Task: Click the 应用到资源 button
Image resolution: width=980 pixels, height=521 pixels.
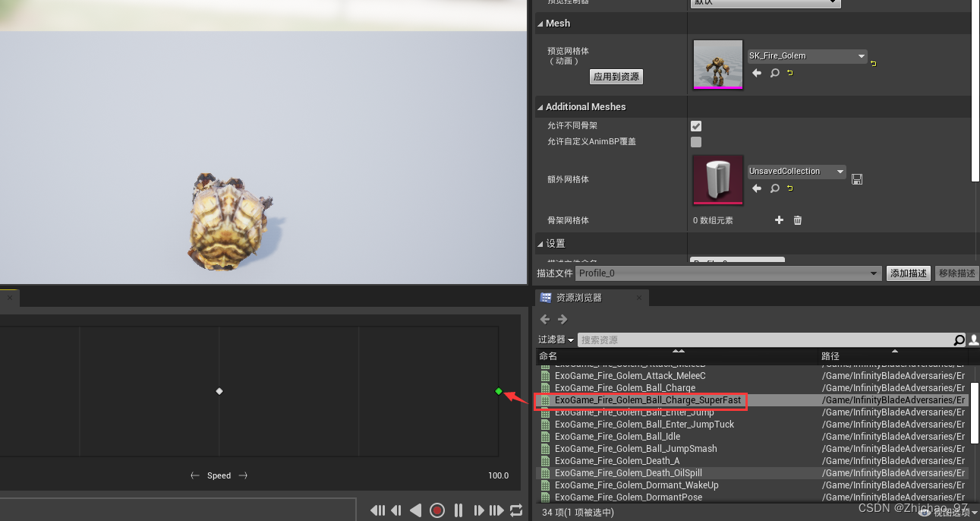Action: coord(616,77)
